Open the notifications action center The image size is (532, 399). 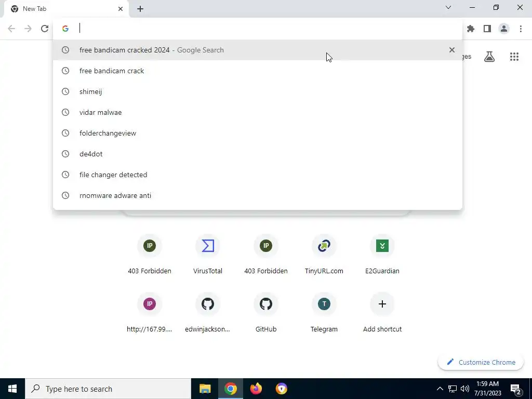click(516, 389)
